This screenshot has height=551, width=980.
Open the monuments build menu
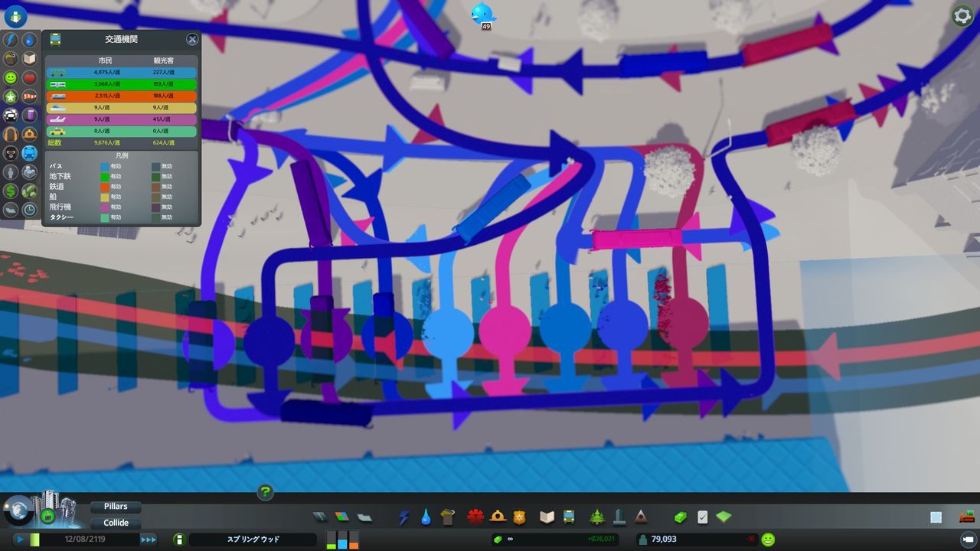point(619,517)
